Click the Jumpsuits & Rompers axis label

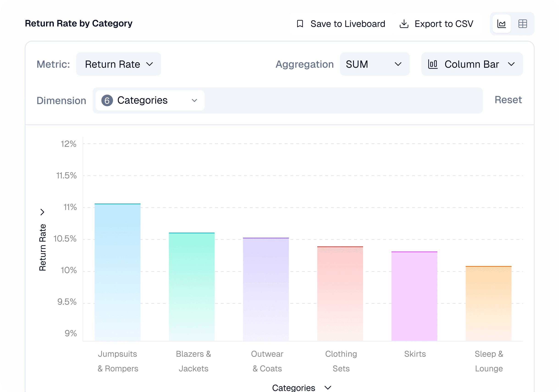[x=118, y=361]
